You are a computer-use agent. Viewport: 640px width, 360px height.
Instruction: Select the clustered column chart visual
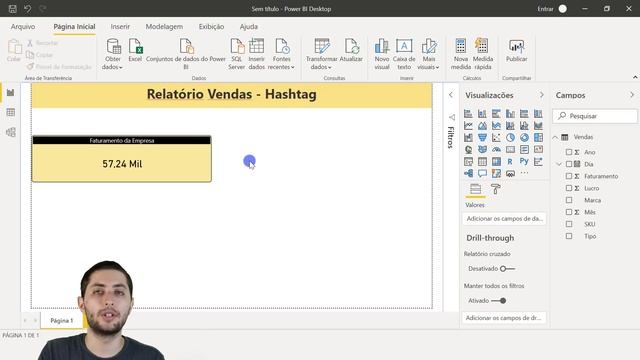tap(510, 114)
